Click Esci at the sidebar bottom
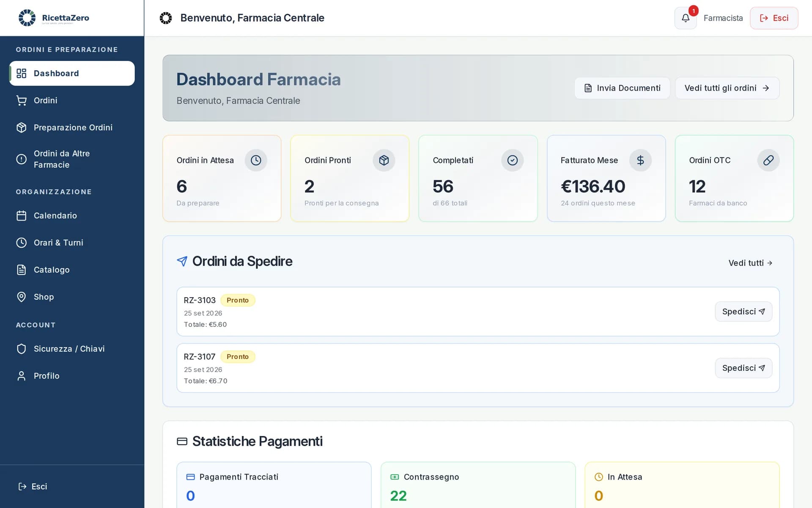Image resolution: width=812 pixels, height=508 pixels. [33, 486]
